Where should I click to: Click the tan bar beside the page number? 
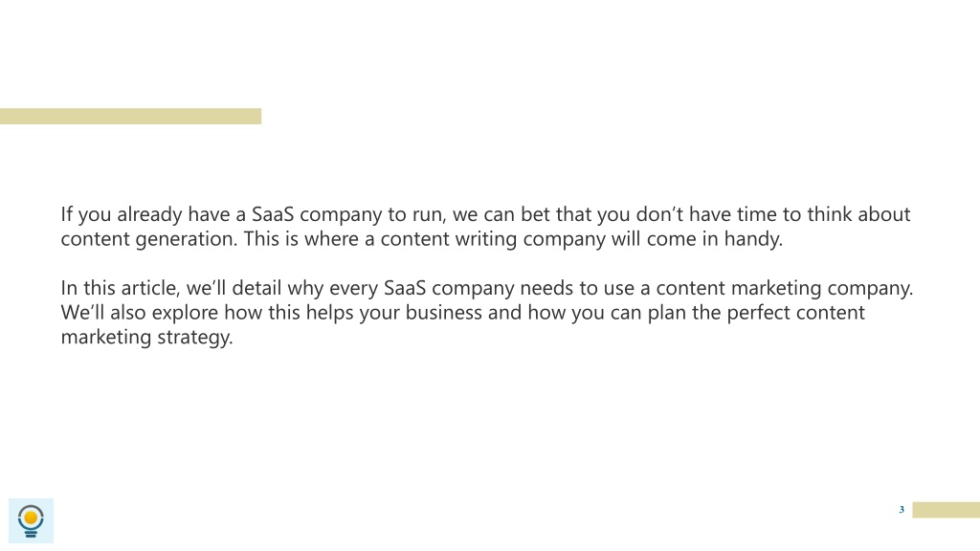947,510
